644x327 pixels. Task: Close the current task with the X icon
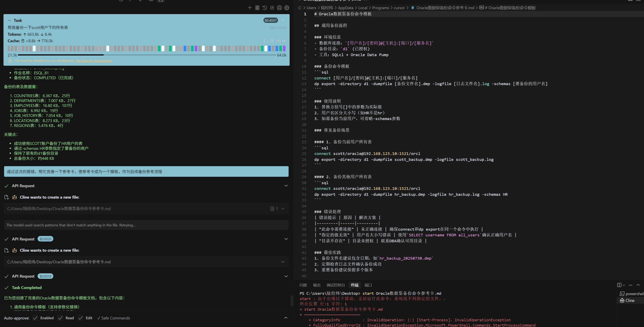[283, 20]
